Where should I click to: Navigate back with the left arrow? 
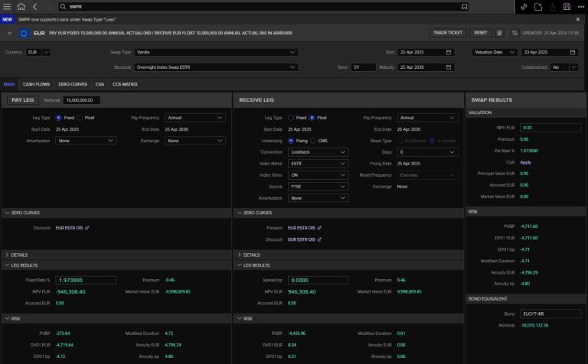[x=35, y=6]
